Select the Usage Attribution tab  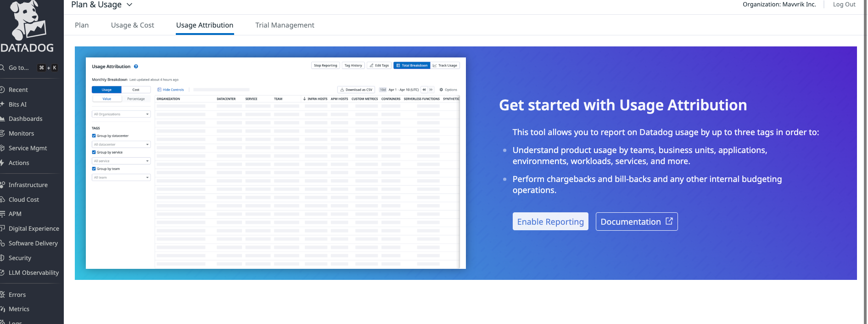(x=205, y=25)
